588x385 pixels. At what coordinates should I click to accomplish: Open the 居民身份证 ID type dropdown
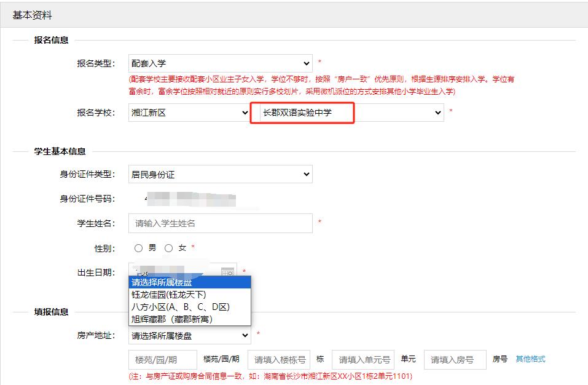point(220,175)
